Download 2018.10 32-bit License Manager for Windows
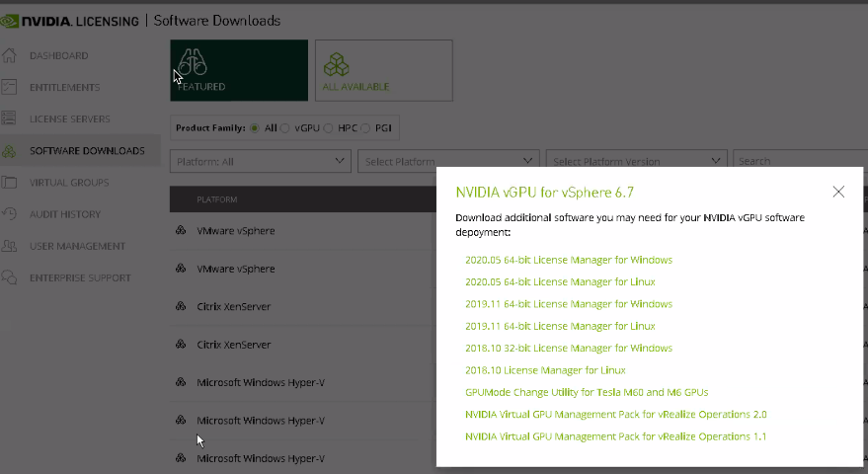 569,349
